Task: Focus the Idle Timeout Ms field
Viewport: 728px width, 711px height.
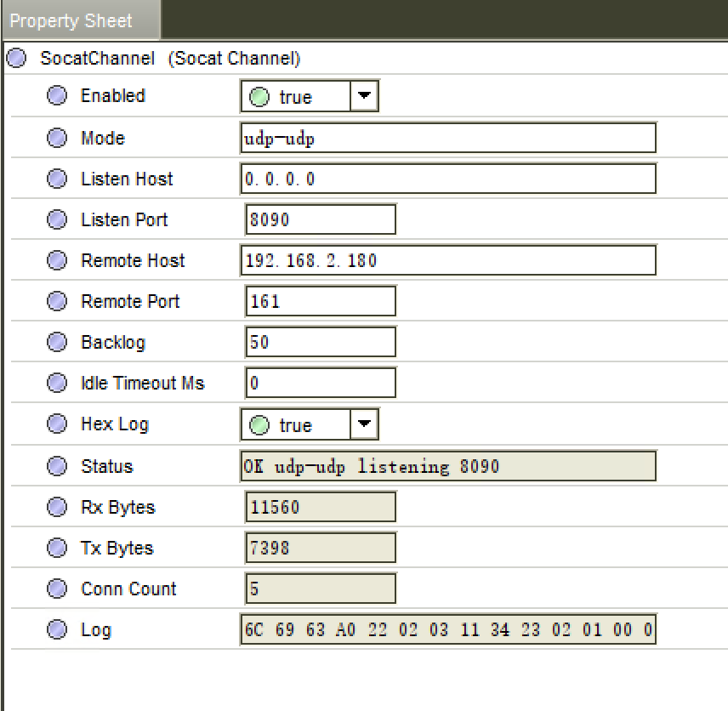Action: [321, 383]
